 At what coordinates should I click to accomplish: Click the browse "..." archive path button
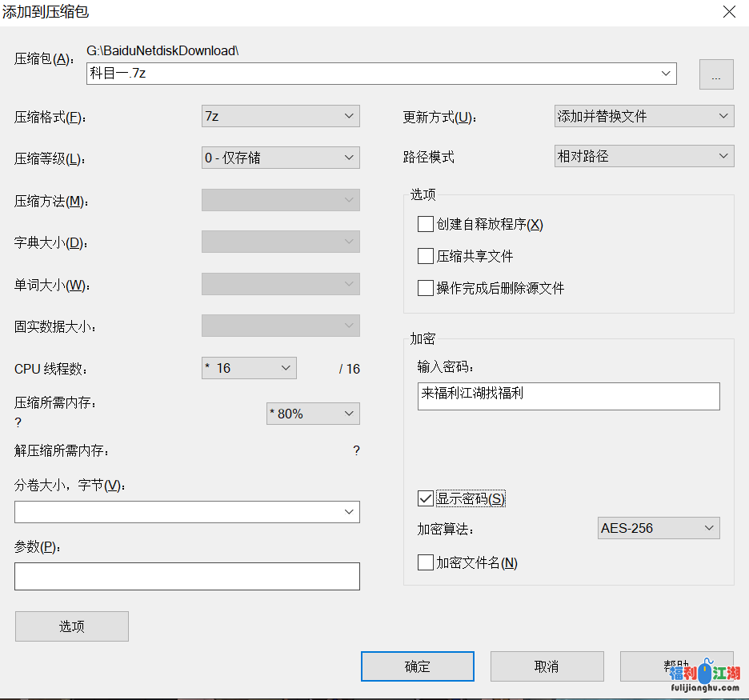(716, 74)
